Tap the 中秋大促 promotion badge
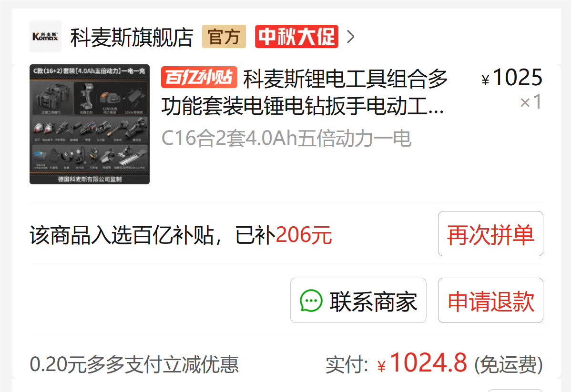 click(x=296, y=36)
